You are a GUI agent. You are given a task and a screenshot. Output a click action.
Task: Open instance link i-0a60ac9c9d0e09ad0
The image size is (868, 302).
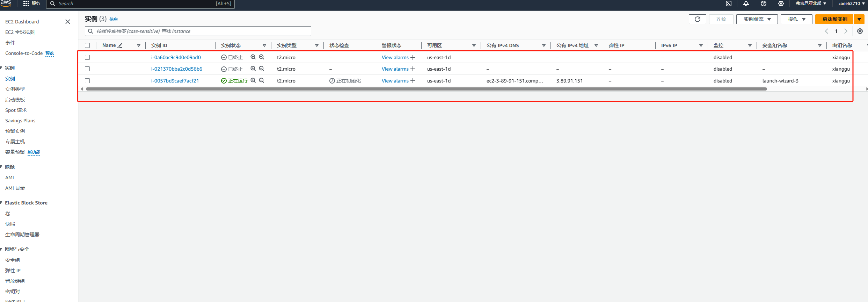click(x=176, y=57)
